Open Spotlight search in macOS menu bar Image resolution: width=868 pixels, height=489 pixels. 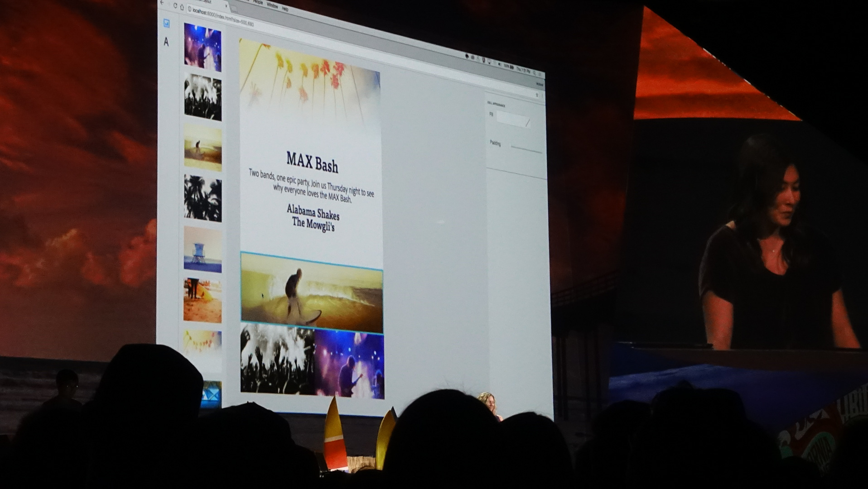coord(535,73)
